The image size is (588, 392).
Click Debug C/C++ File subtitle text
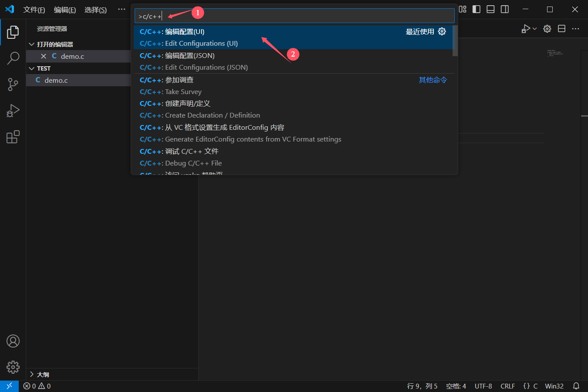pos(193,163)
